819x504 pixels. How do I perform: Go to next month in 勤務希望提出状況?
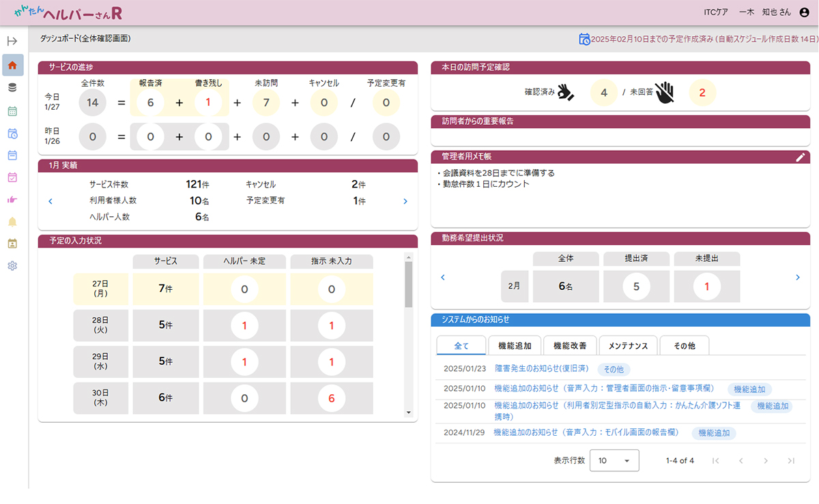pos(798,277)
